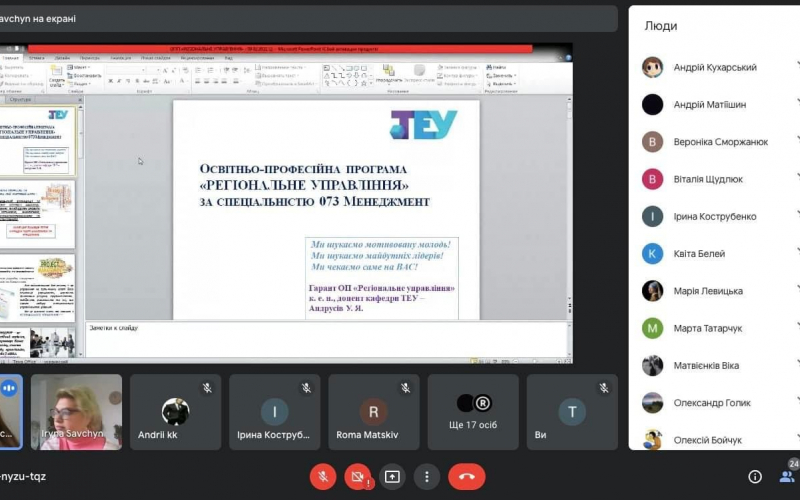Screen dimensions: 800x500
Task: Open the Дизайн ribbon tab
Action: (x=62, y=58)
